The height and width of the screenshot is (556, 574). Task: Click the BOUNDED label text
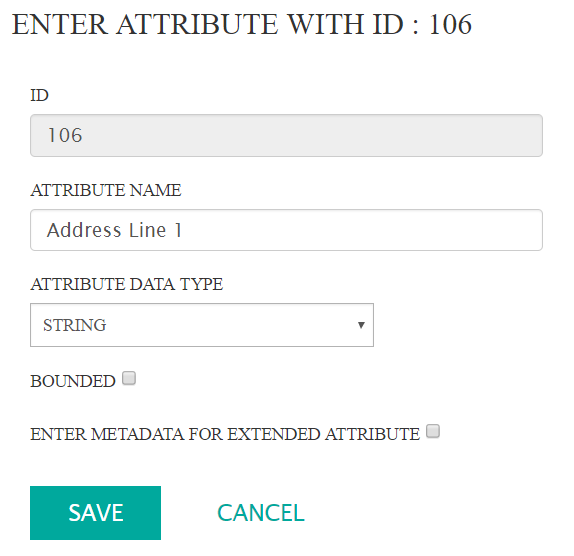coord(73,381)
